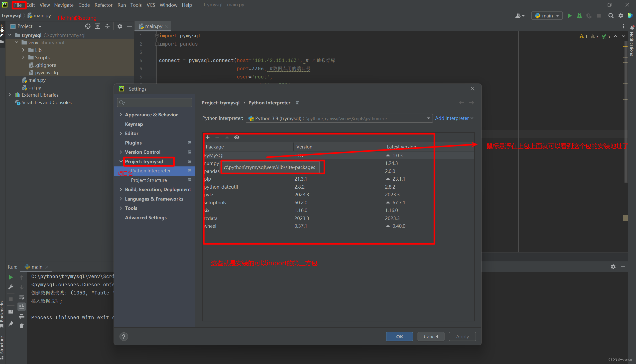Click the install package plus icon
Viewport: 636px width, 364px height.
(x=208, y=137)
